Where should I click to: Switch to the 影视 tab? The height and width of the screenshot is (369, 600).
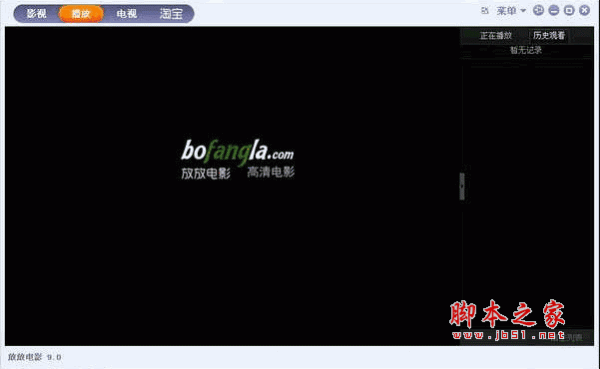click(37, 14)
